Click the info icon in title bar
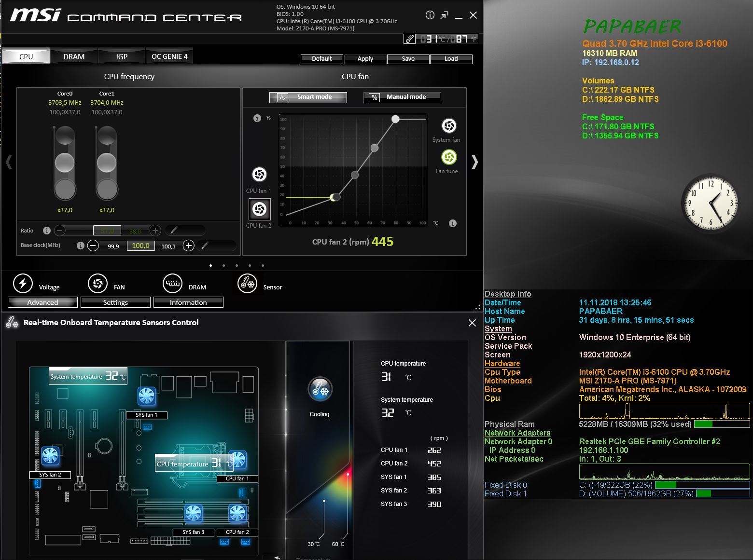 [430, 15]
